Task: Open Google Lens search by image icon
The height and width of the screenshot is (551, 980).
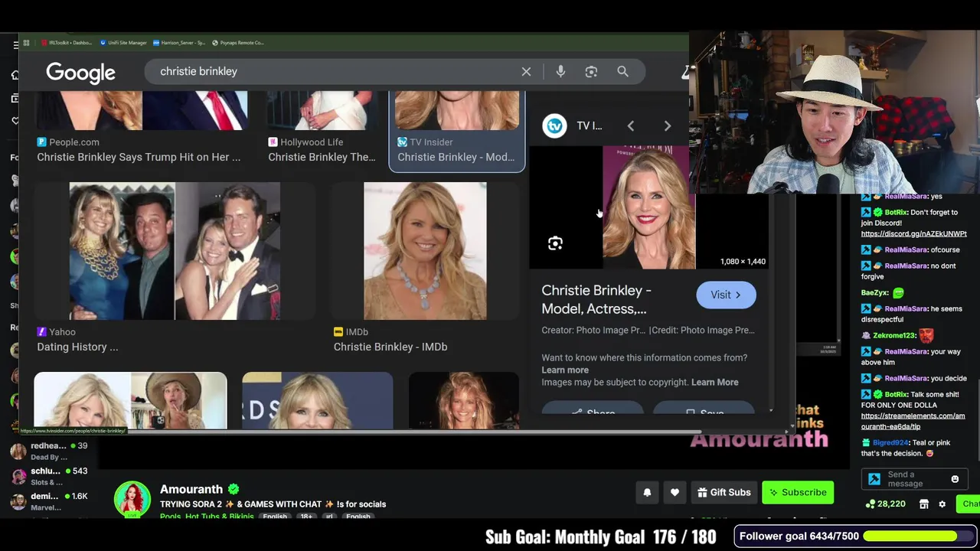Action: click(x=591, y=71)
